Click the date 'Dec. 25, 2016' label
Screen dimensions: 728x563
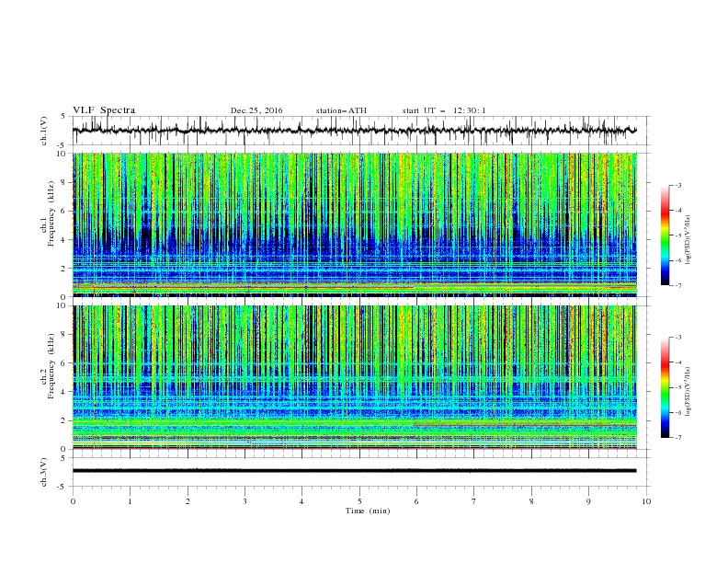256,110
